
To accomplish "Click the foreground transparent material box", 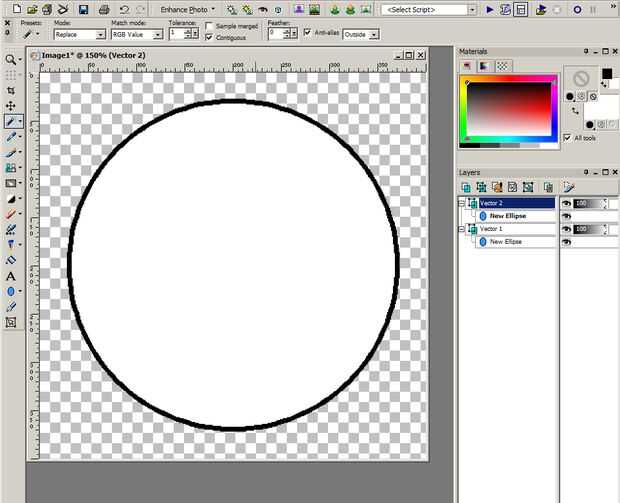I will click(581, 78).
